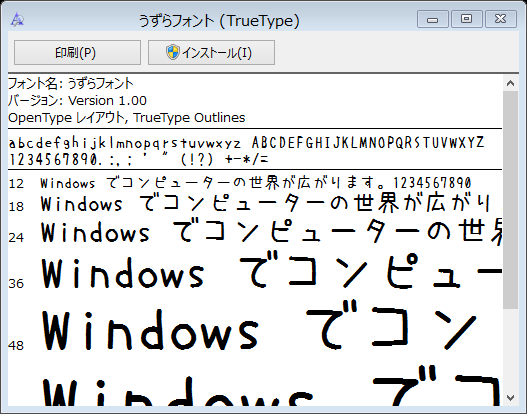The height and width of the screenshot is (414, 527).
Task: Click the font viewer icon in title bar
Action: [x=17, y=19]
